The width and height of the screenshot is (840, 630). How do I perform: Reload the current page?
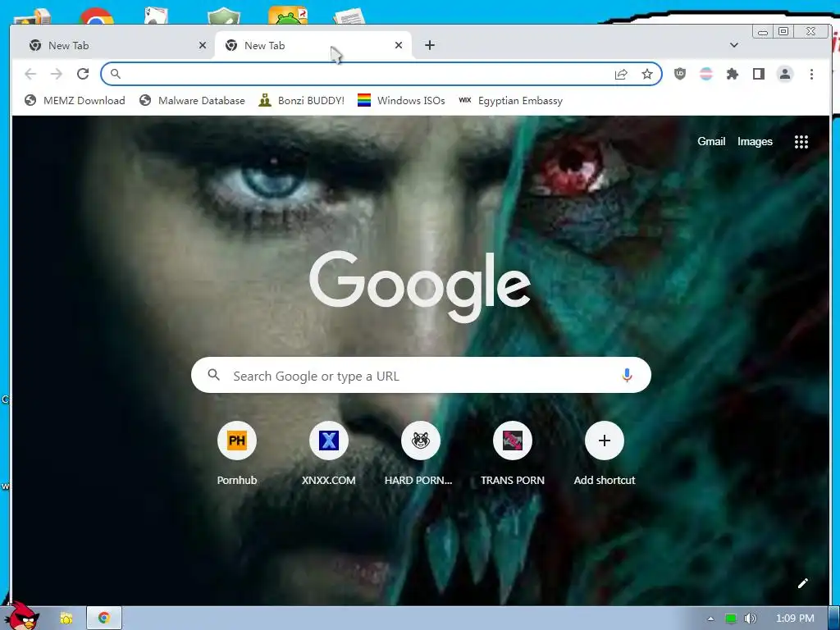coord(83,74)
